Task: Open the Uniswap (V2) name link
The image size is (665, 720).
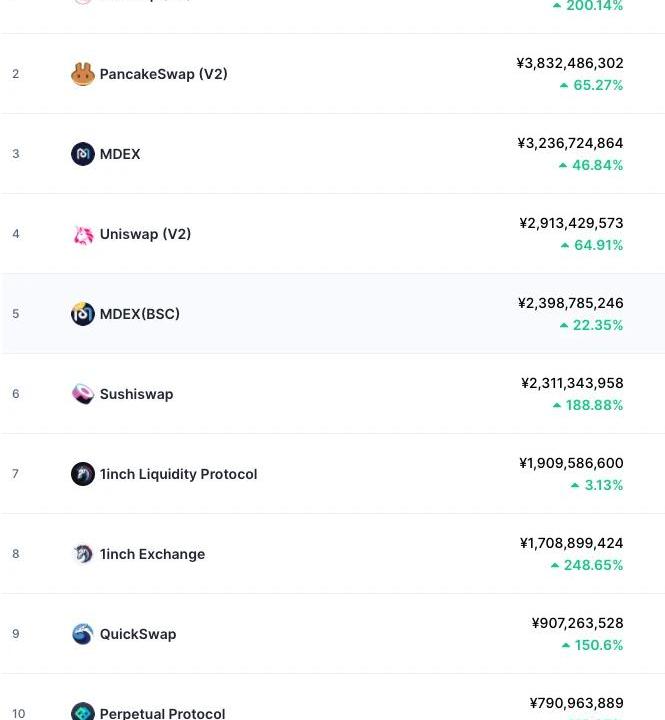Action: point(145,234)
